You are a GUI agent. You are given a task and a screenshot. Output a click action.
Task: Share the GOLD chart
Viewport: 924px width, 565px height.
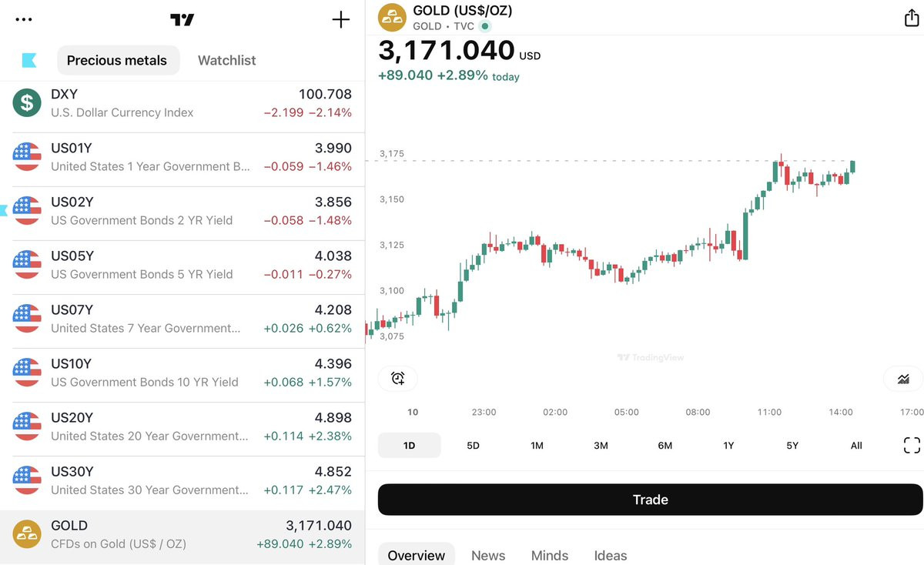(x=912, y=18)
